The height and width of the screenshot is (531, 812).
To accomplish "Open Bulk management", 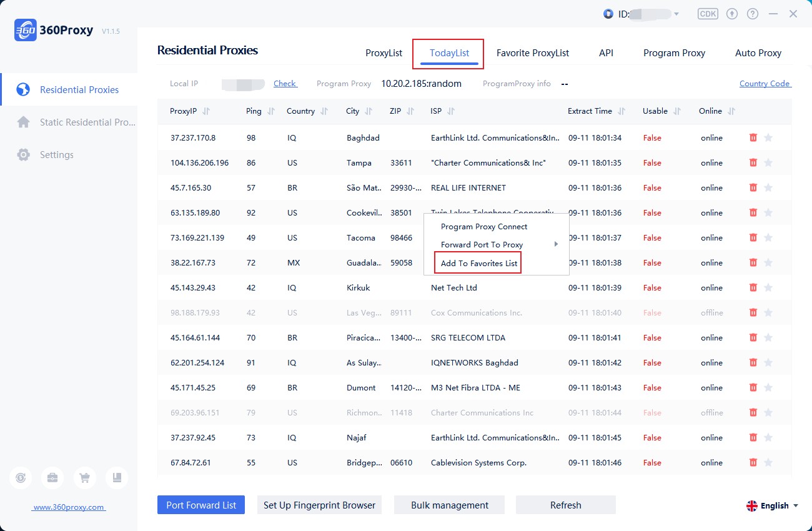I will (x=450, y=505).
